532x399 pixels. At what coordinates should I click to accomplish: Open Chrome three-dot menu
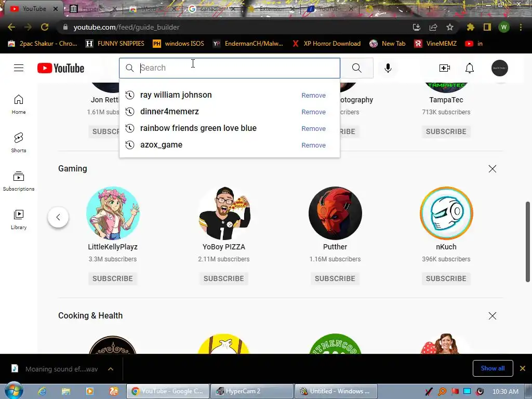pyautogui.click(x=521, y=27)
